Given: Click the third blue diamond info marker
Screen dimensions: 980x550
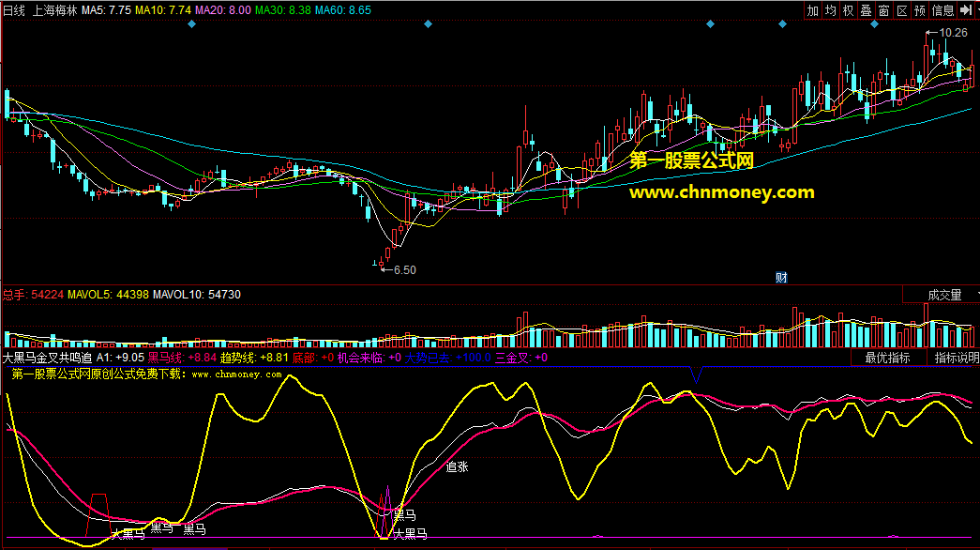Looking at the screenshot, I should tap(710, 24).
